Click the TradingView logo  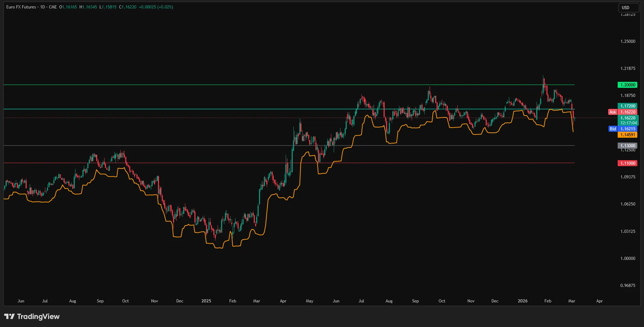pyautogui.click(x=32, y=316)
